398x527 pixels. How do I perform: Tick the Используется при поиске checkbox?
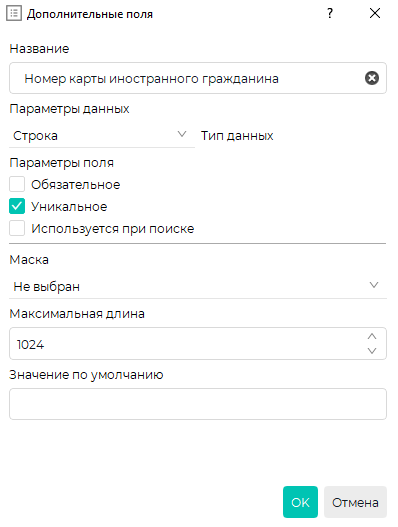17,228
